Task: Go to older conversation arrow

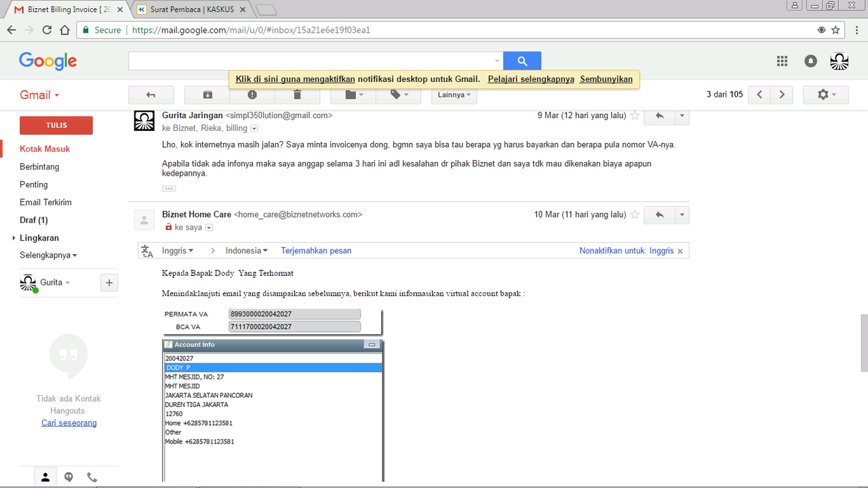Action: click(x=782, y=95)
